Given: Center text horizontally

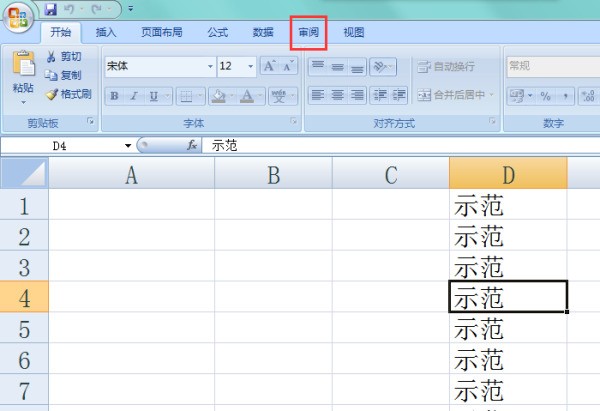Looking at the screenshot, I should pyautogui.click(x=338, y=95).
